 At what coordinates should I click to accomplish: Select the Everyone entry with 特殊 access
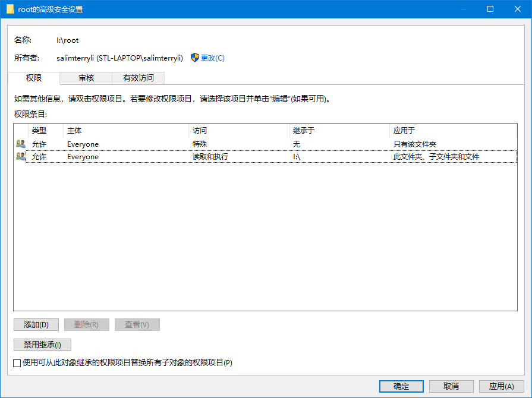pyautogui.click(x=266, y=144)
